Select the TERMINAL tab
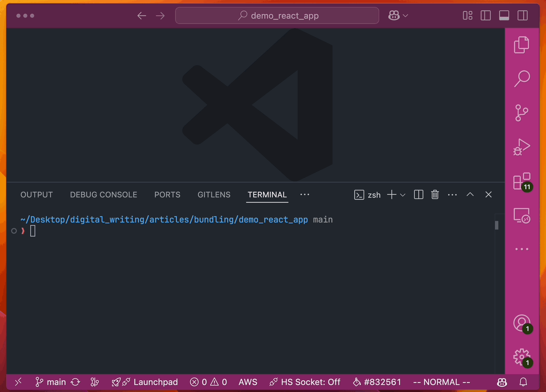Viewport: 546px width, 392px height. pyautogui.click(x=267, y=195)
